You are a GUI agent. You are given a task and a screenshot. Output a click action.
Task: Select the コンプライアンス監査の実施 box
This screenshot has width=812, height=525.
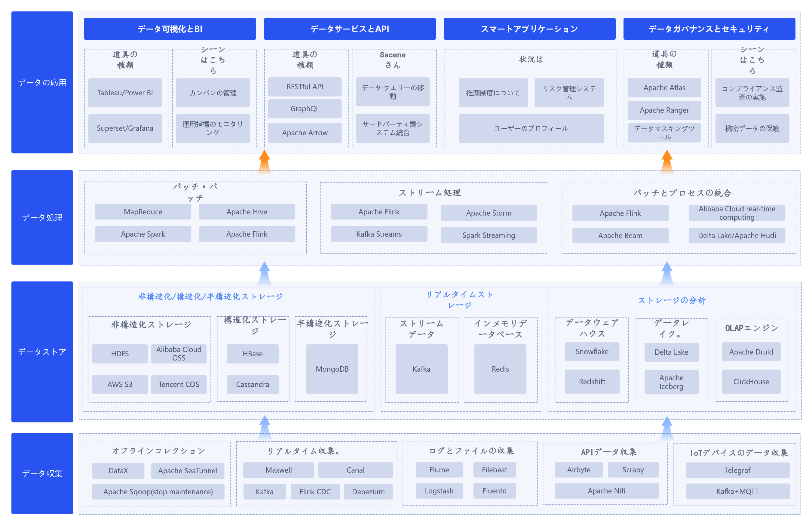tap(752, 93)
